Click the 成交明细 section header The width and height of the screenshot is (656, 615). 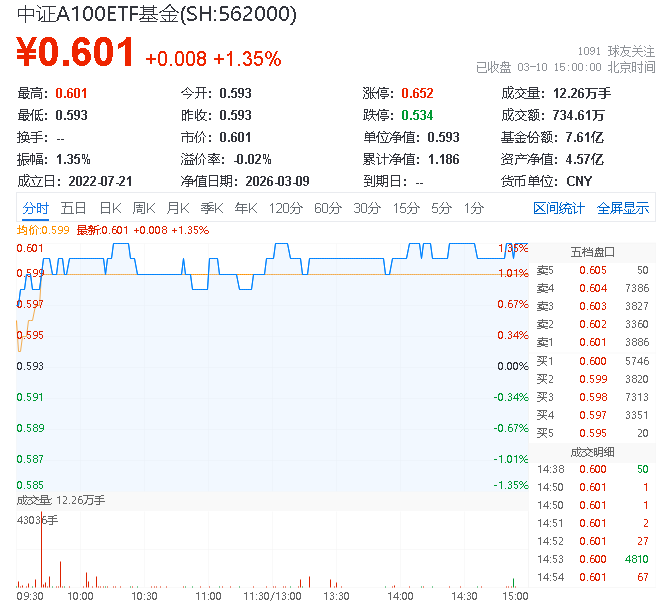(x=592, y=451)
